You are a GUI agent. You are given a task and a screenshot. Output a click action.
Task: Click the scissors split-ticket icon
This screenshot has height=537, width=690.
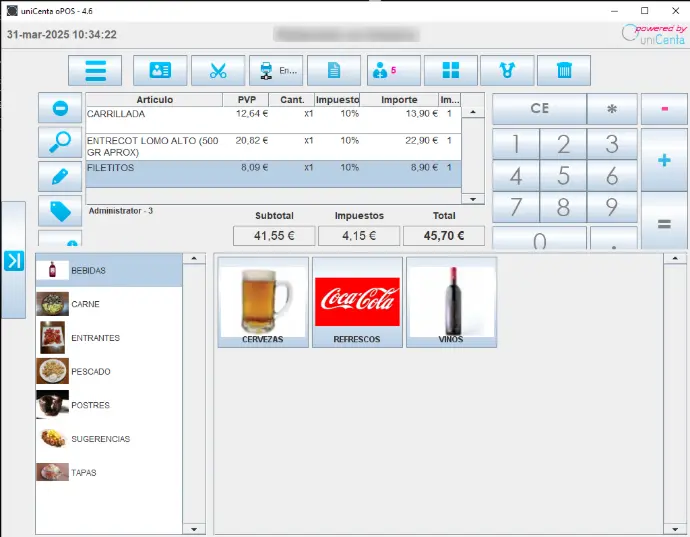(218, 71)
